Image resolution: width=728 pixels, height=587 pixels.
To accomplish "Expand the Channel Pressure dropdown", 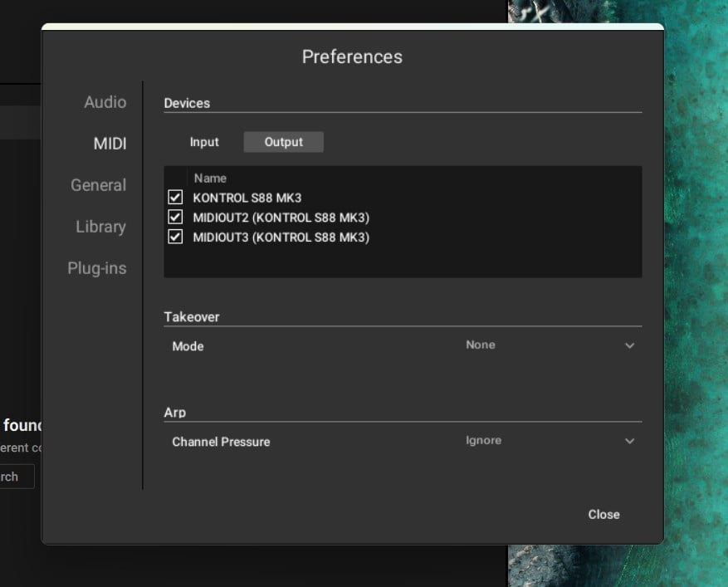I will 550,441.
